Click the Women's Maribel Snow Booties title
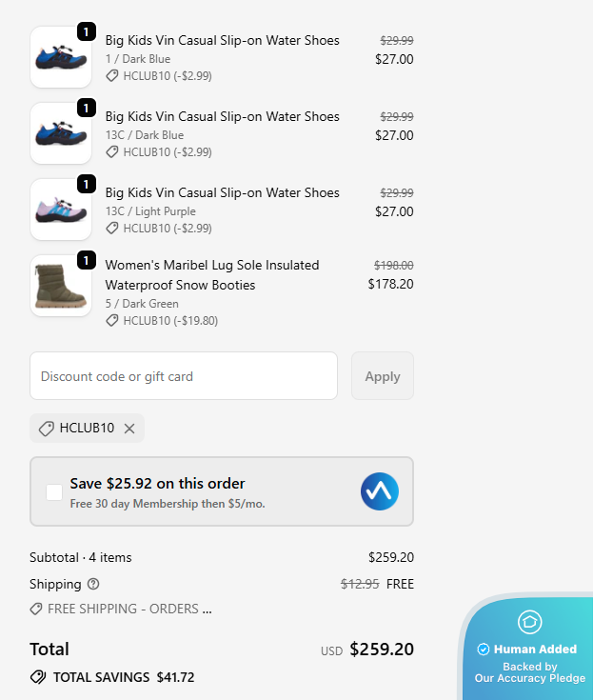Viewport: 593px width, 700px height. pos(211,274)
